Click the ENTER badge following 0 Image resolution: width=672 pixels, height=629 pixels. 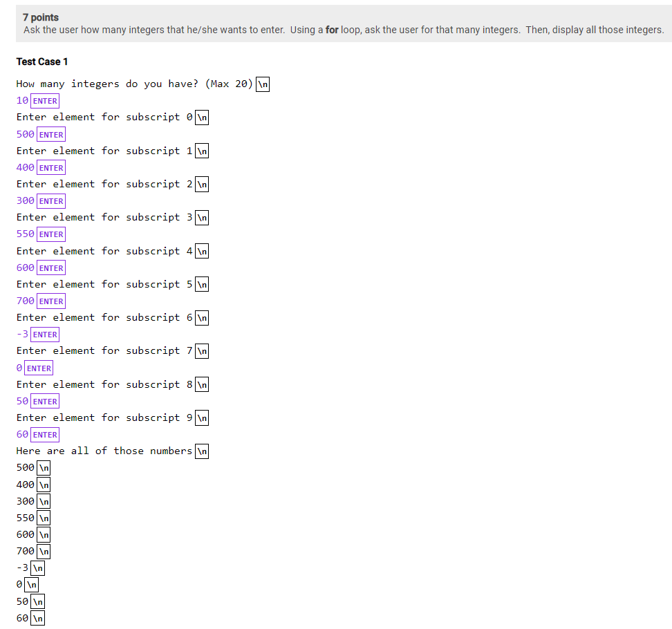click(x=39, y=367)
